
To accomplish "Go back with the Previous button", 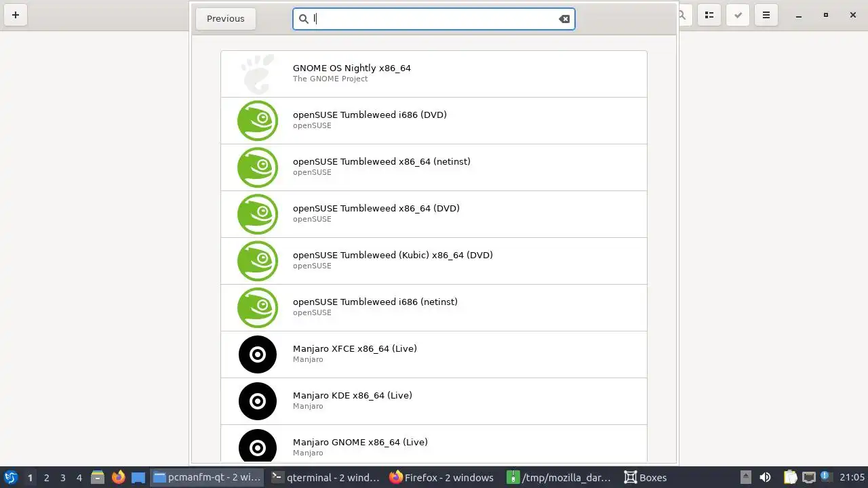I will (x=225, y=19).
